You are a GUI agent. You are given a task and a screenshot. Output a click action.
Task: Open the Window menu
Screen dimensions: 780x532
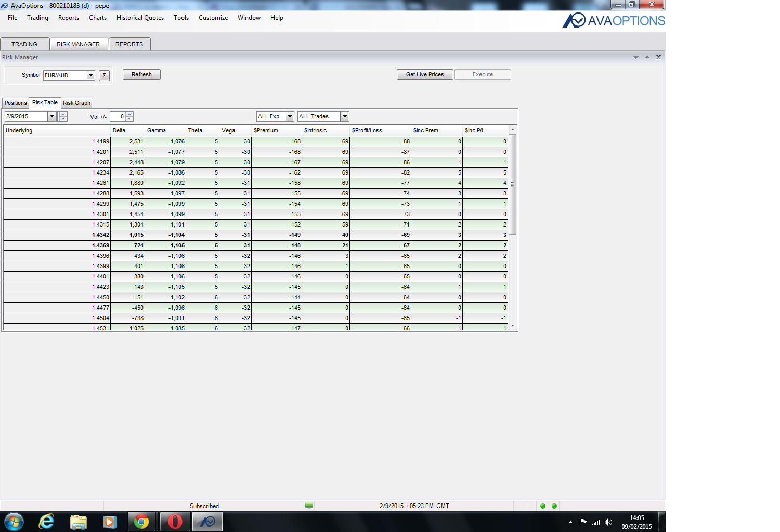(x=249, y=18)
